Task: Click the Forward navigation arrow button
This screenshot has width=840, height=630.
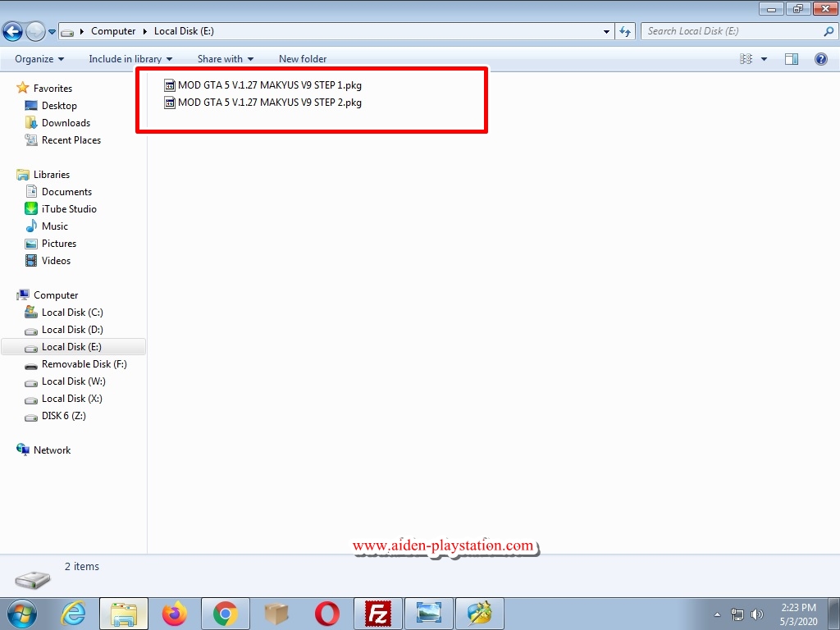Action: coord(35,32)
